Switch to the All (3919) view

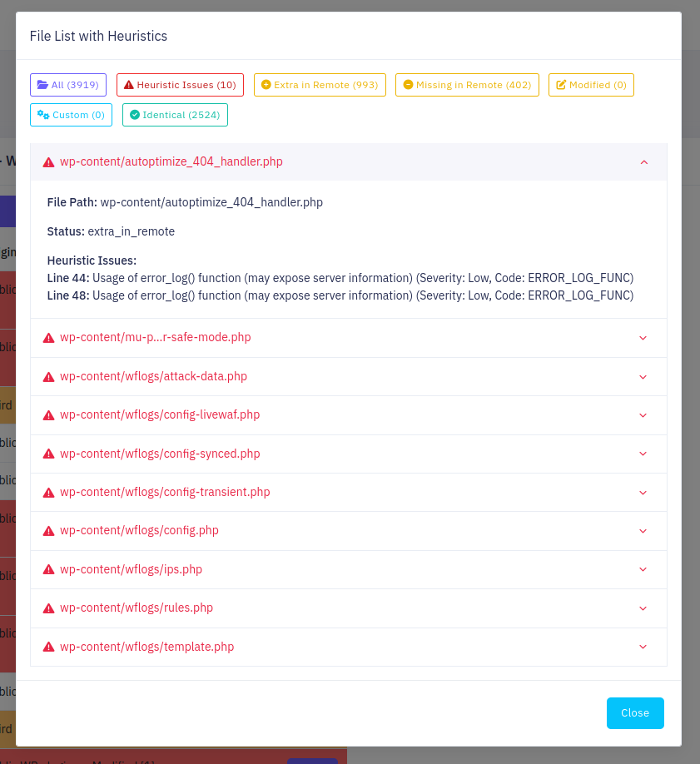(x=67, y=85)
